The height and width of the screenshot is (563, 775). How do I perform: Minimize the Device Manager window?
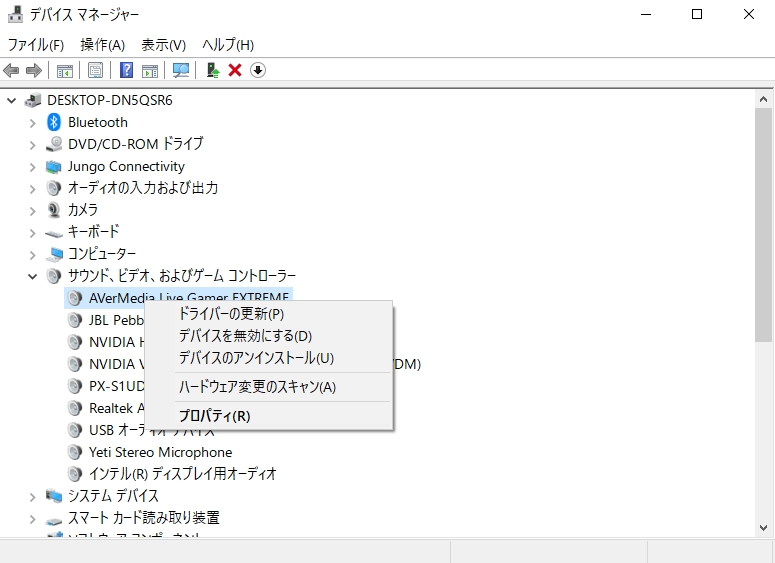click(x=646, y=14)
